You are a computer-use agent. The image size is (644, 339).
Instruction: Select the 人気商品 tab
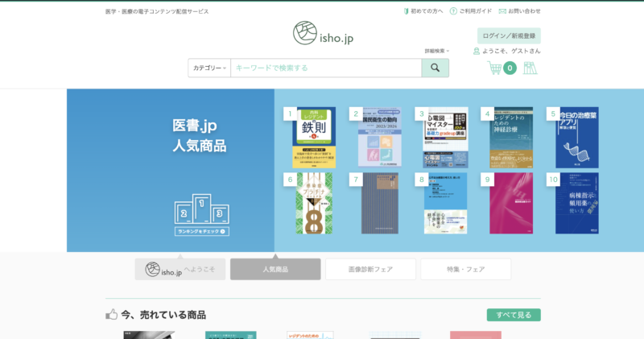(x=275, y=269)
